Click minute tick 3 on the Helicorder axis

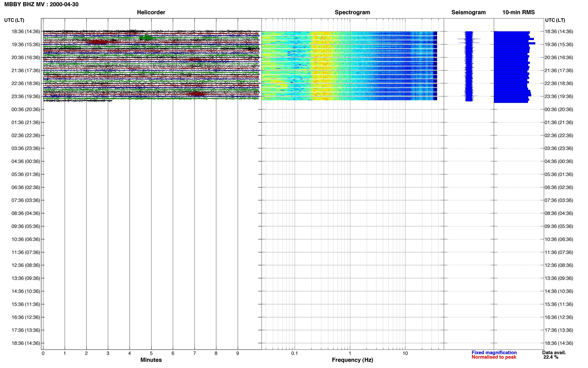(108, 353)
